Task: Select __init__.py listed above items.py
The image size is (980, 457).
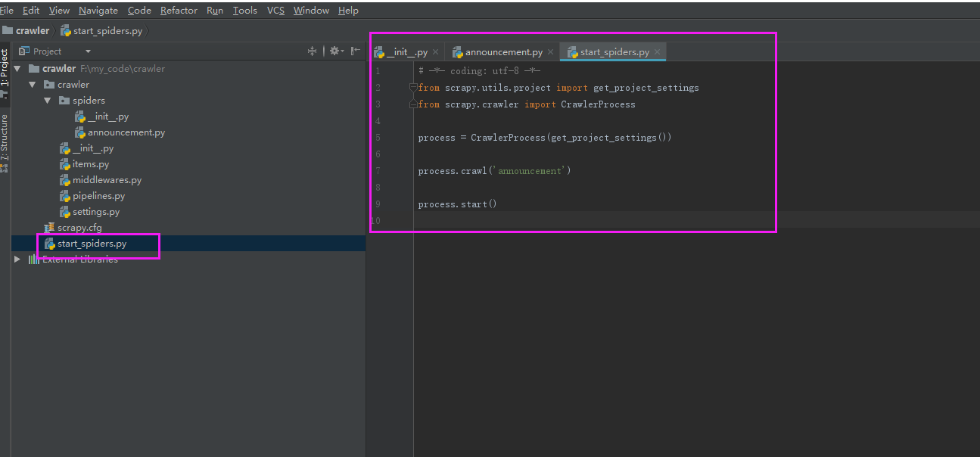Action: coord(93,148)
